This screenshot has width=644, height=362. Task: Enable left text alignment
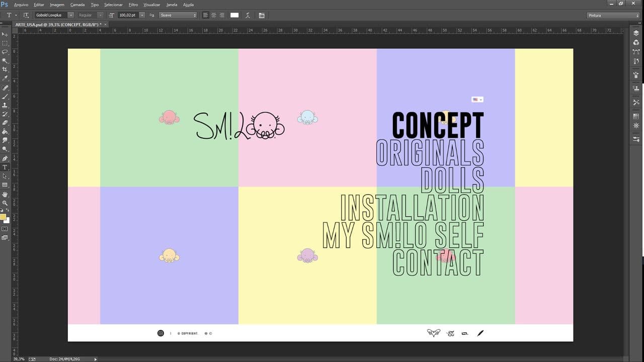tap(205, 15)
